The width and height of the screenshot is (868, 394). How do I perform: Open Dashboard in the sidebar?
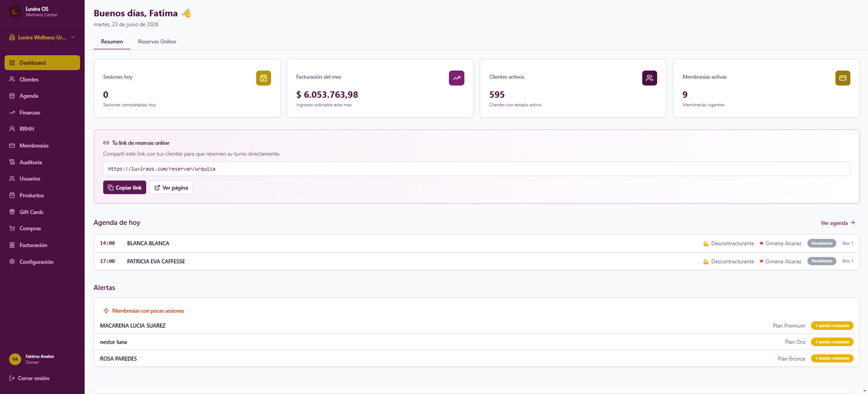[x=42, y=63]
